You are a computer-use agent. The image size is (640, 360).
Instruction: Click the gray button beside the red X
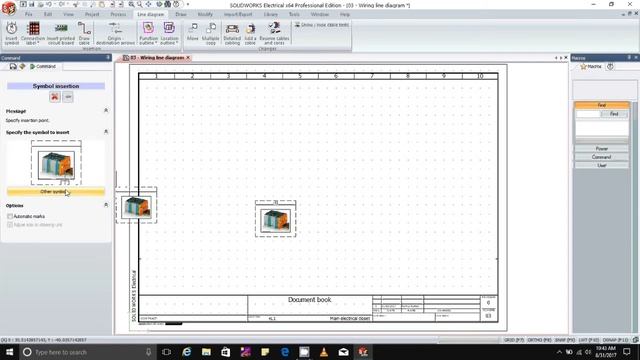point(68,97)
